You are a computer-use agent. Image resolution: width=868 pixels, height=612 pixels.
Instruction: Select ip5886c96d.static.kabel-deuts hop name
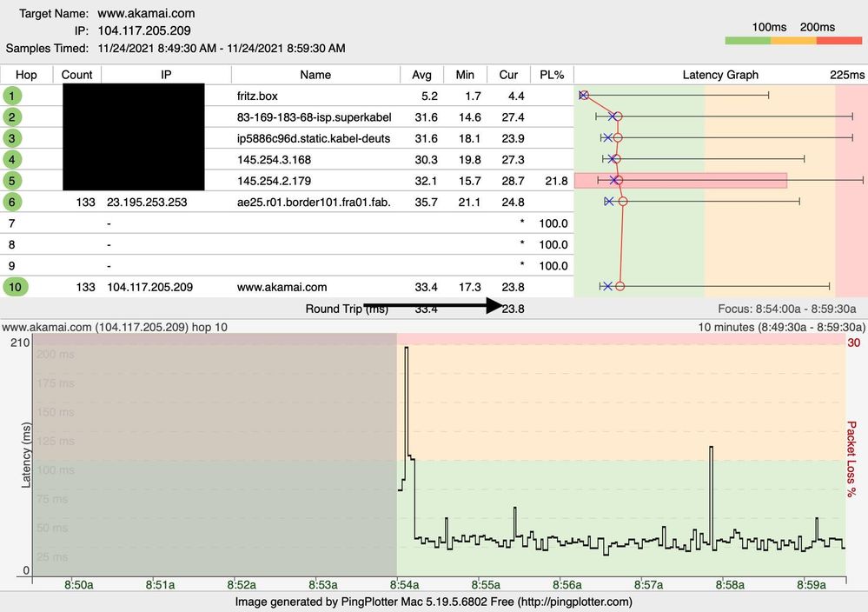pos(314,138)
